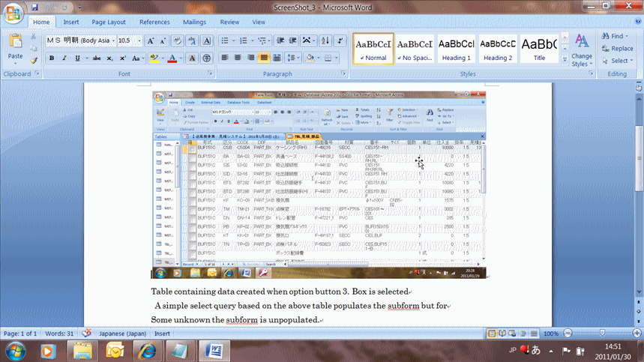This screenshot has height=362, width=644.
Task: Open Change Styles menu
Action: [x=582, y=50]
